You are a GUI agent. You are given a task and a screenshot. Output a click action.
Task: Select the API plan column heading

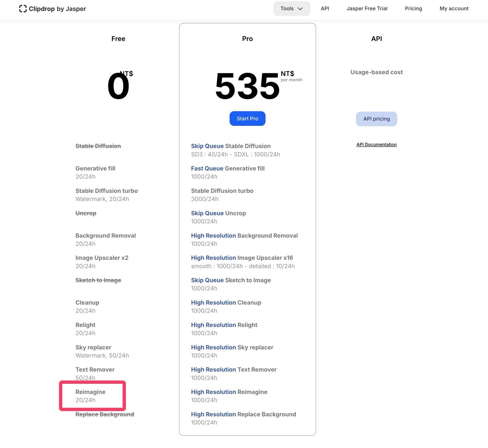pos(377,39)
